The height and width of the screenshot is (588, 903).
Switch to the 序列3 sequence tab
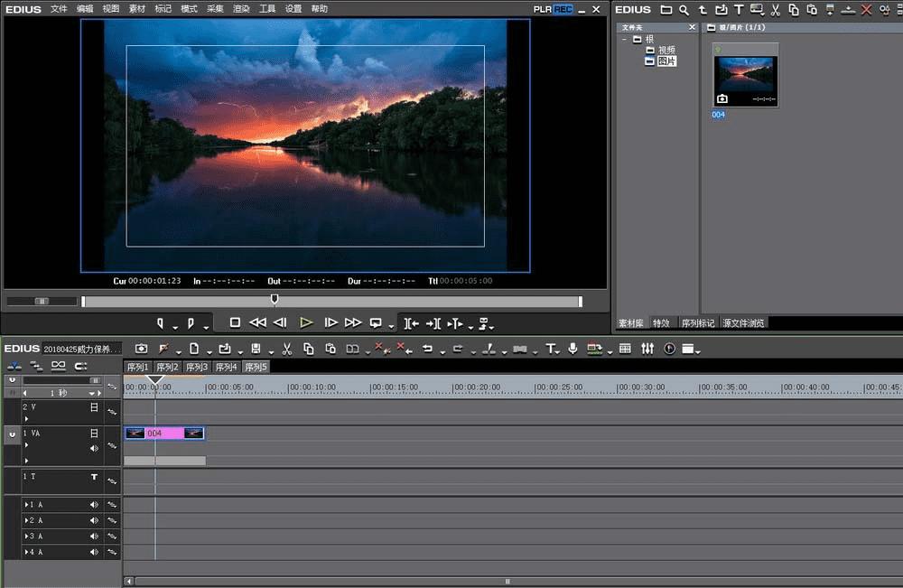(196, 368)
